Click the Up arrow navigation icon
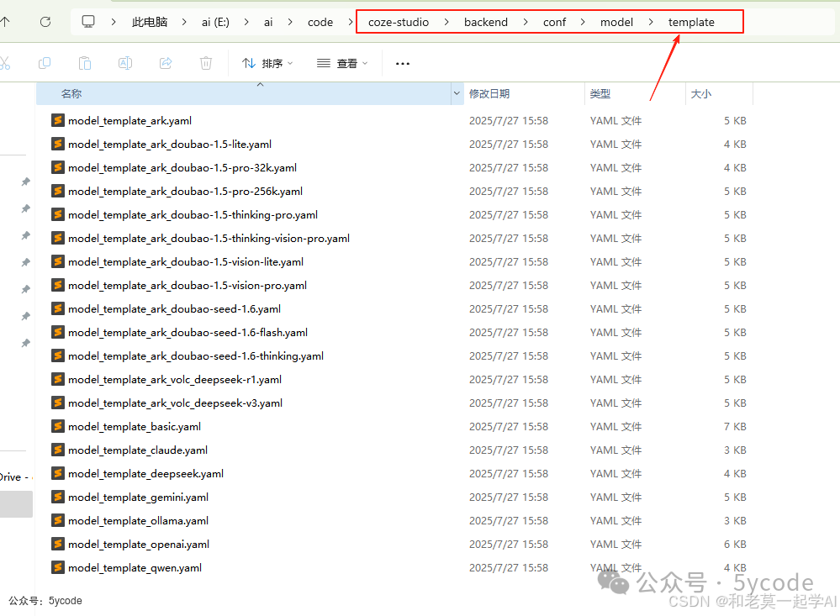840x616 pixels. [5, 22]
